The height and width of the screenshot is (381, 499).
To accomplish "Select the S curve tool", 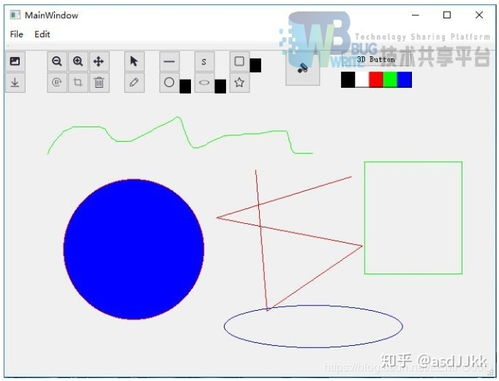I will (204, 61).
